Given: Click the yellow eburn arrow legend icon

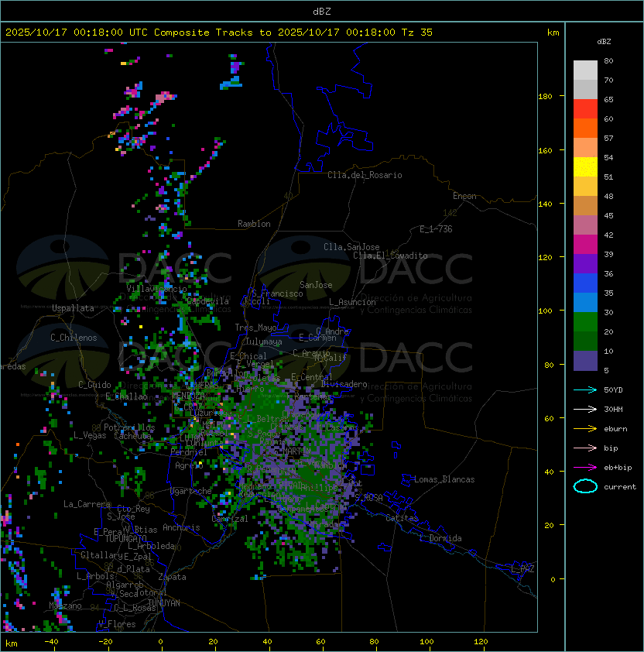Looking at the screenshot, I should (x=585, y=429).
